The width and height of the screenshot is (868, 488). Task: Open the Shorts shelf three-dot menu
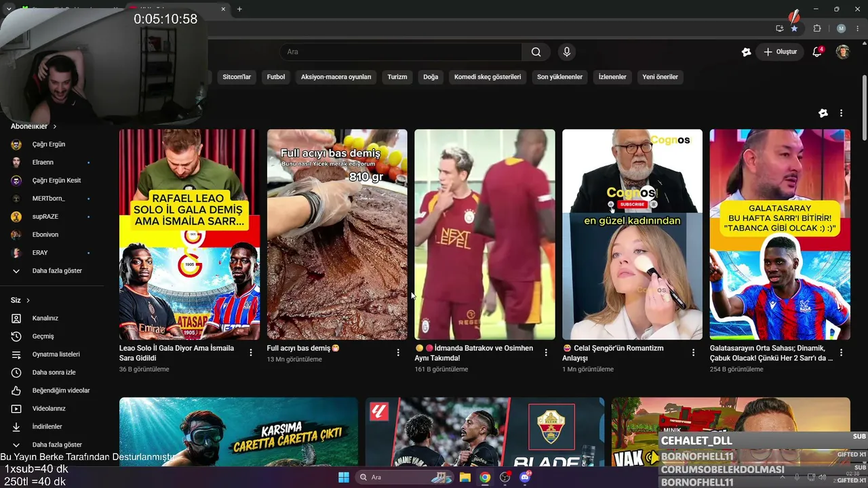point(842,113)
